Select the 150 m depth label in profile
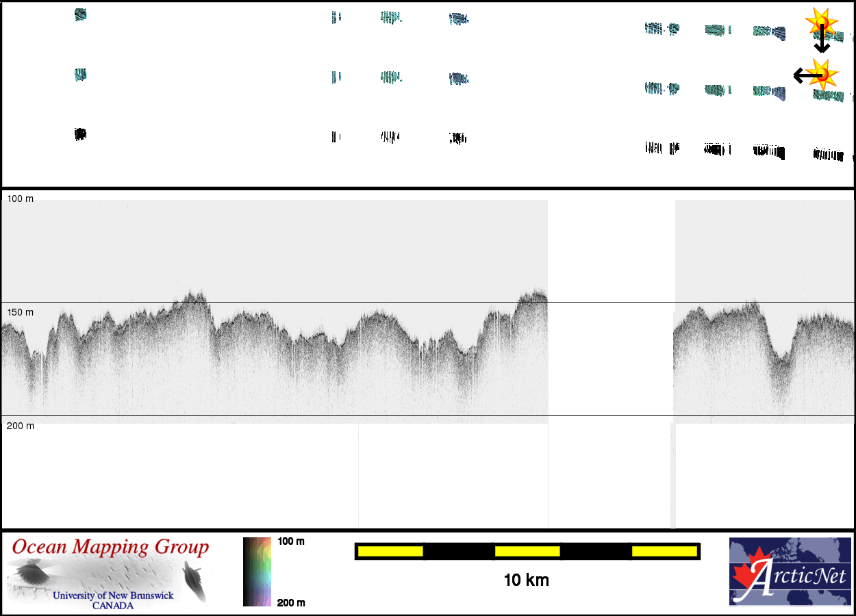Screen dimensions: 856x616 20,312
